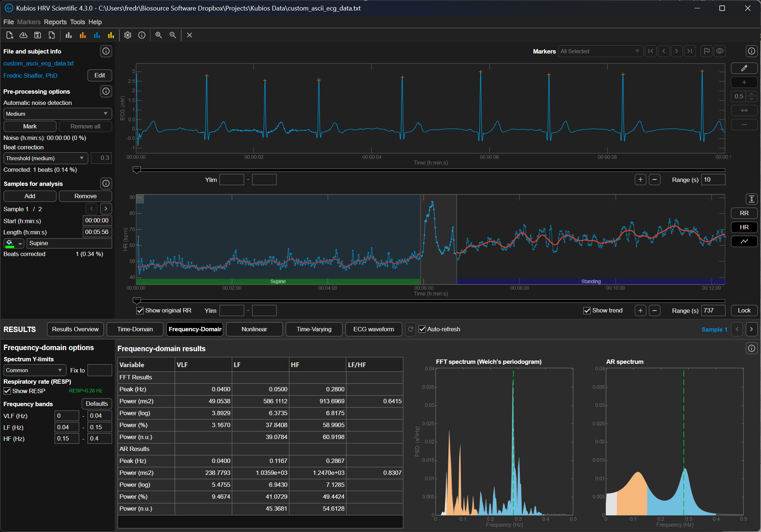Enable Show RESP respiratory rate display
This screenshot has height=532, width=761.
[7, 391]
